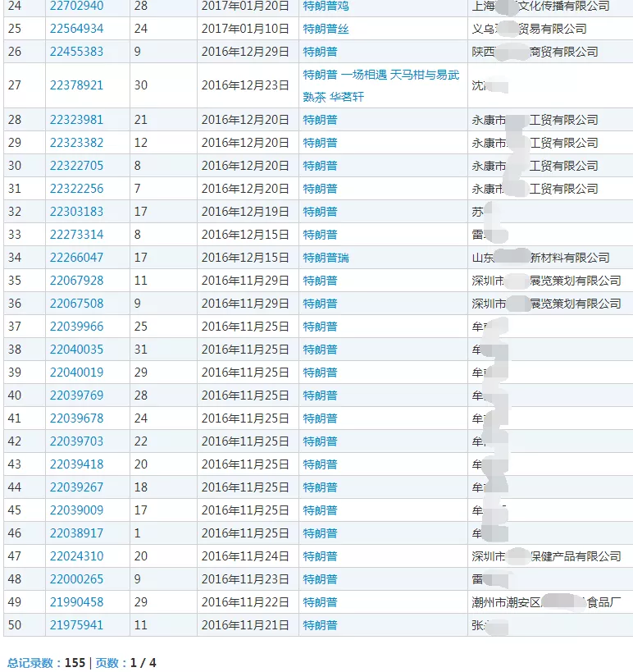Click trademark name 特朗普 in row 35
The height and width of the screenshot is (672, 633).
click(x=320, y=281)
